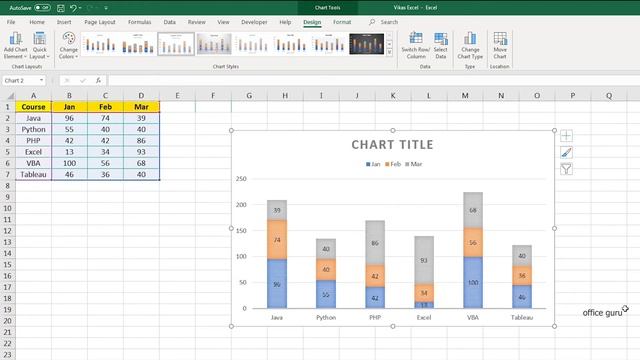Open the Formulas tab
Screen dimensions: 640x360
139,22
